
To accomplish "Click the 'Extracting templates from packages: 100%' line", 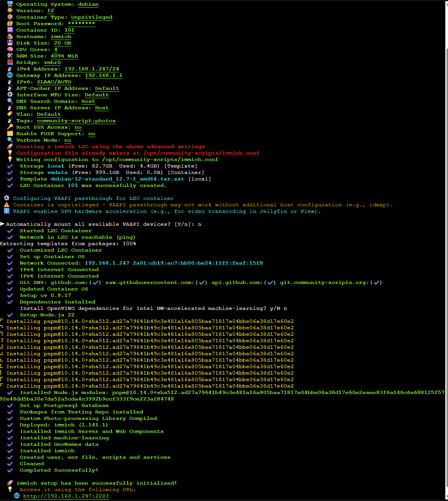I will tap(68, 243).
